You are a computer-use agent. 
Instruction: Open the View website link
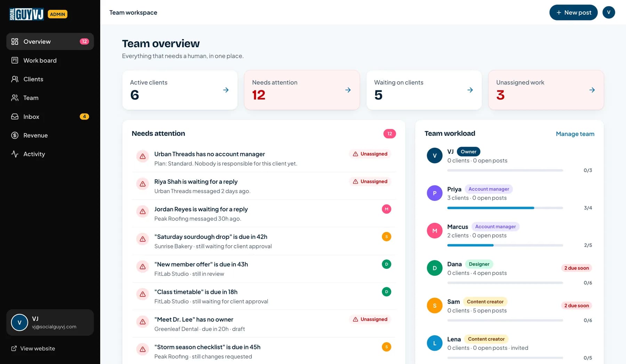tap(33, 348)
